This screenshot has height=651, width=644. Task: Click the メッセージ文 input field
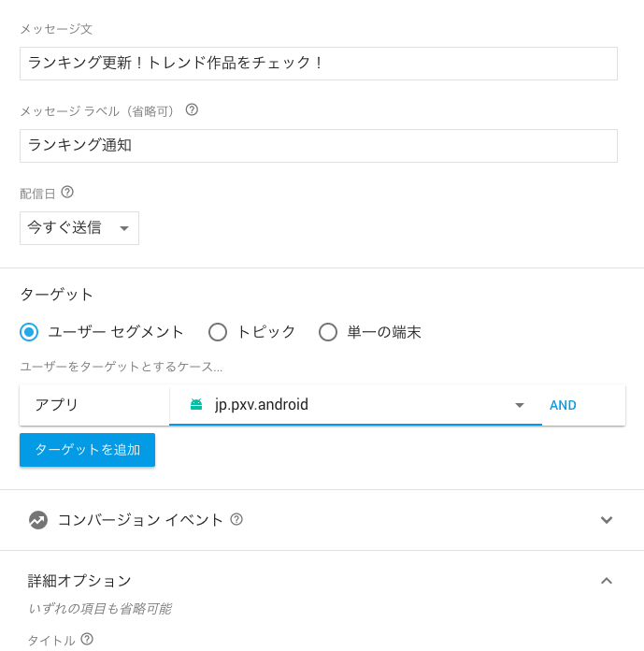pyautogui.click(x=319, y=64)
